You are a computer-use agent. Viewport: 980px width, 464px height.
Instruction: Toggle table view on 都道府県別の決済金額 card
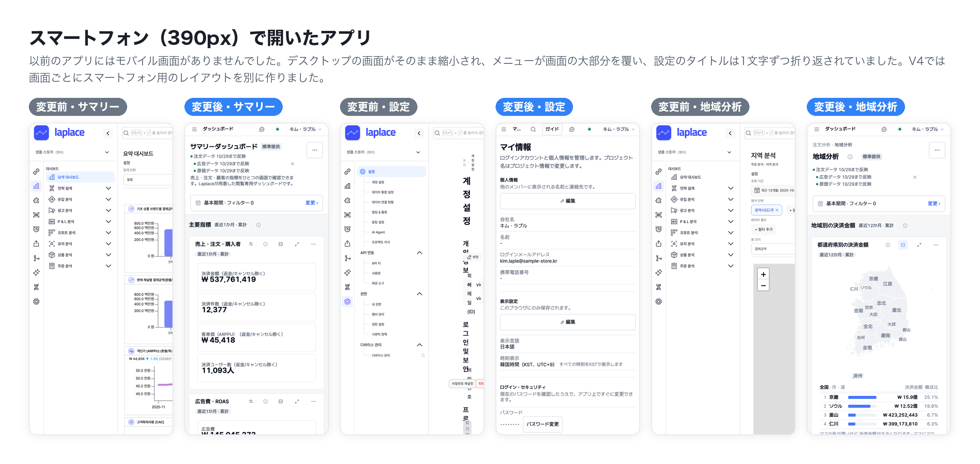(903, 245)
